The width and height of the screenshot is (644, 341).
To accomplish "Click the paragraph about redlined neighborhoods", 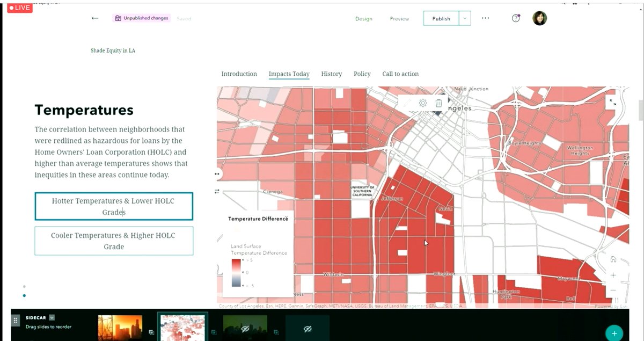I will [x=111, y=152].
